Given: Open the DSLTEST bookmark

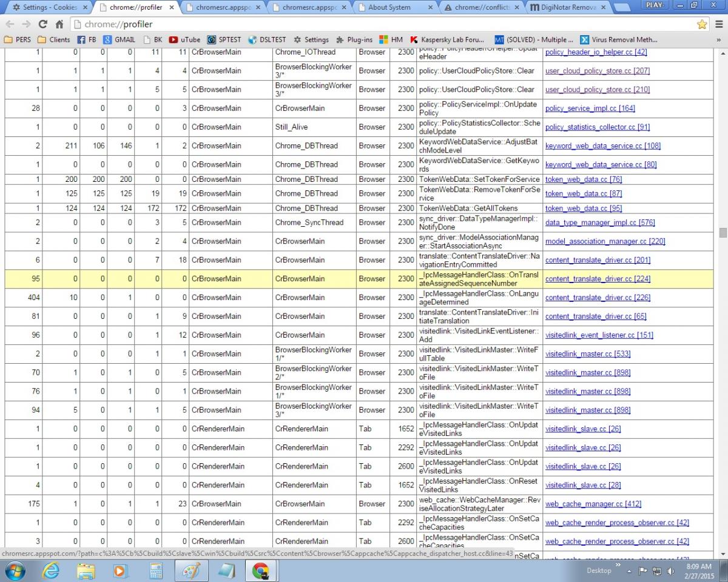Looking at the screenshot, I should (267, 39).
